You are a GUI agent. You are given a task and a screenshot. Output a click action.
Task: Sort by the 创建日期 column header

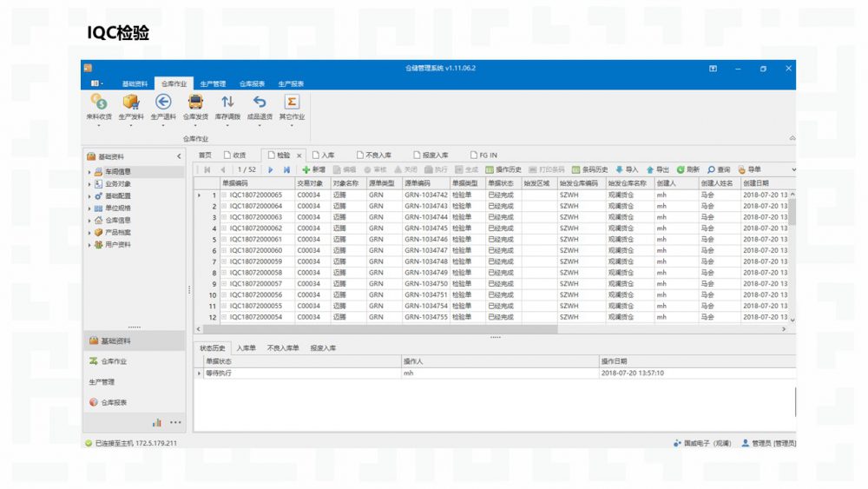765,183
